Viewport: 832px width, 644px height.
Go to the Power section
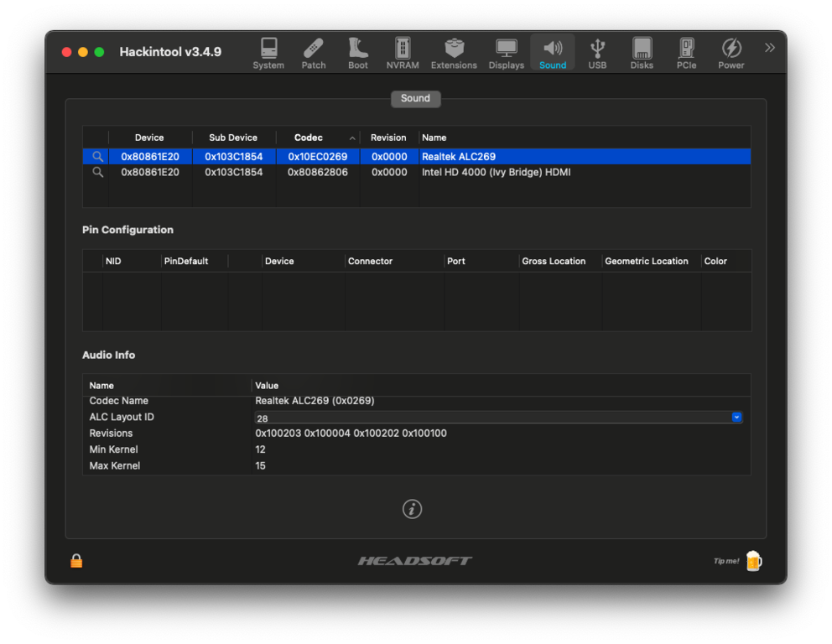[731, 53]
